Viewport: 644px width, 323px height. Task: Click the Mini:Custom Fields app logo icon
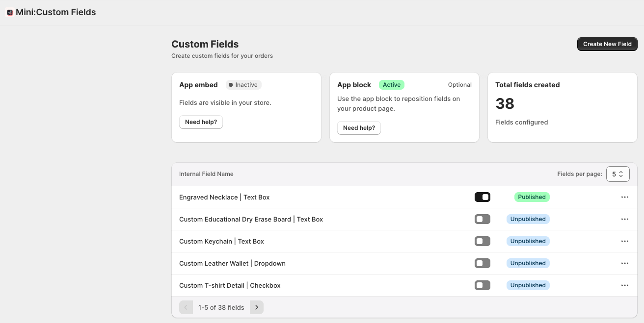point(10,12)
